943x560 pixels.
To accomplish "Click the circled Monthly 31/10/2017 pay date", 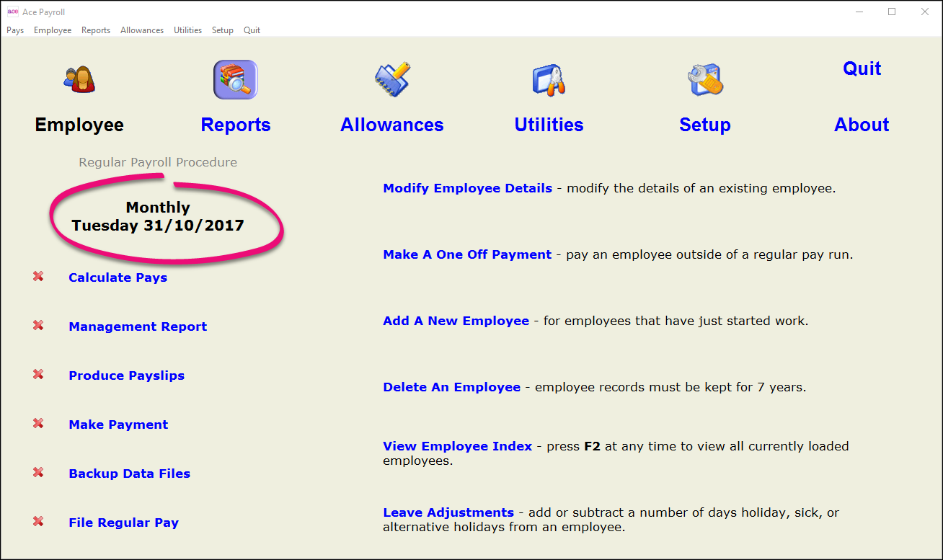I will pos(158,216).
